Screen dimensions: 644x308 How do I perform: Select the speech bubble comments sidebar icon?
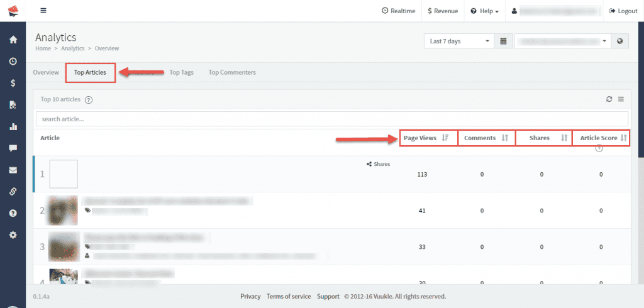pos(13,148)
